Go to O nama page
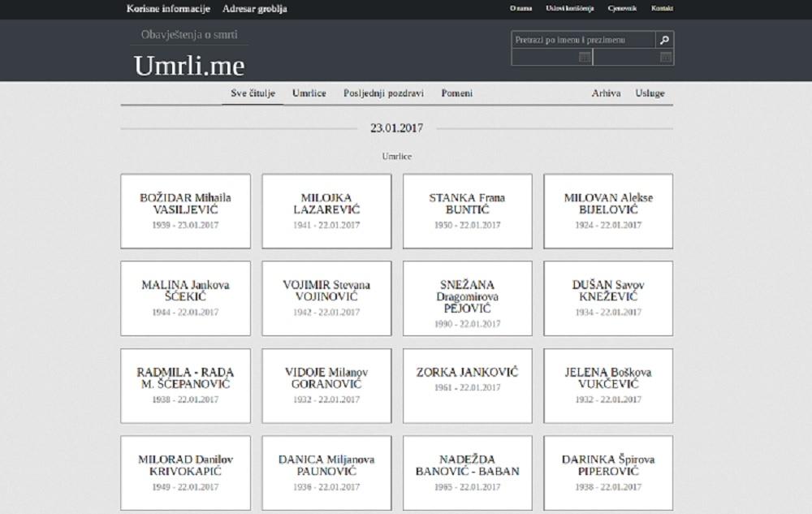The height and width of the screenshot is (514, 812). pos(520,9)
